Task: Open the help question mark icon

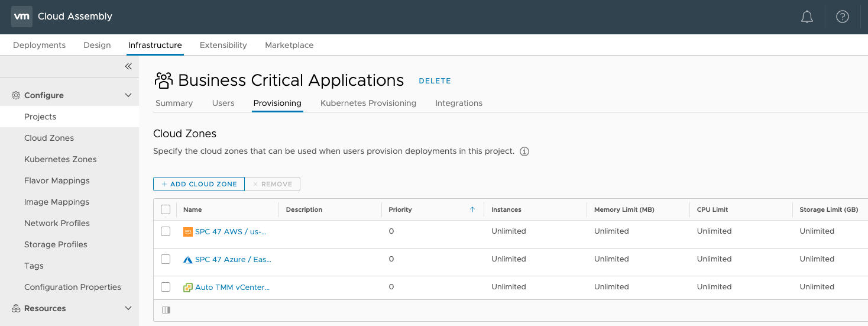Action: point(843,17)
